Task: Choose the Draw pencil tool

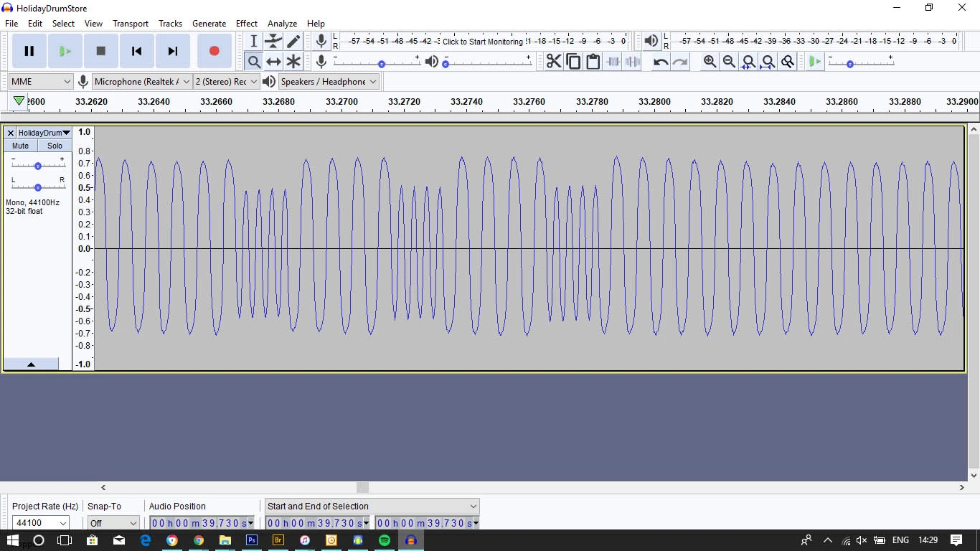Action: [x=293, y=42]
